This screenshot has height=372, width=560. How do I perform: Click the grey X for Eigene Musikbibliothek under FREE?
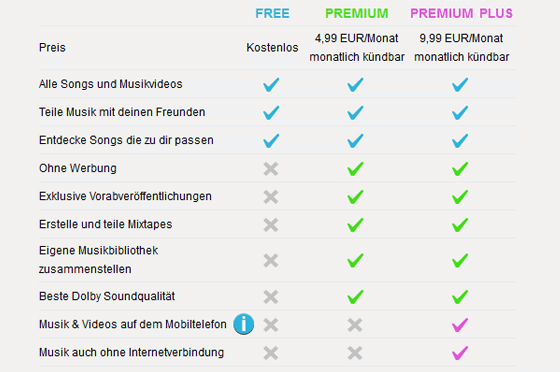point(271,260)
